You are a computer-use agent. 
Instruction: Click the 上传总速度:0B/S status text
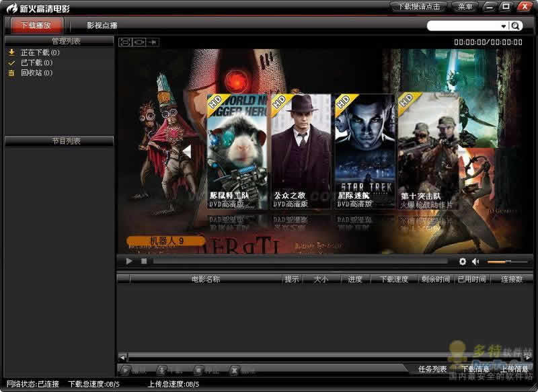pyautogui.click(x=174, y=384)
